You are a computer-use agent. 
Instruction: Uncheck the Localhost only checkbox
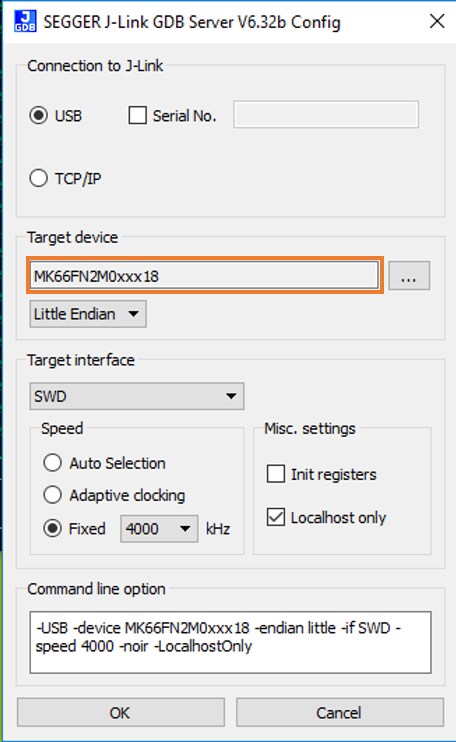(276, 517)
